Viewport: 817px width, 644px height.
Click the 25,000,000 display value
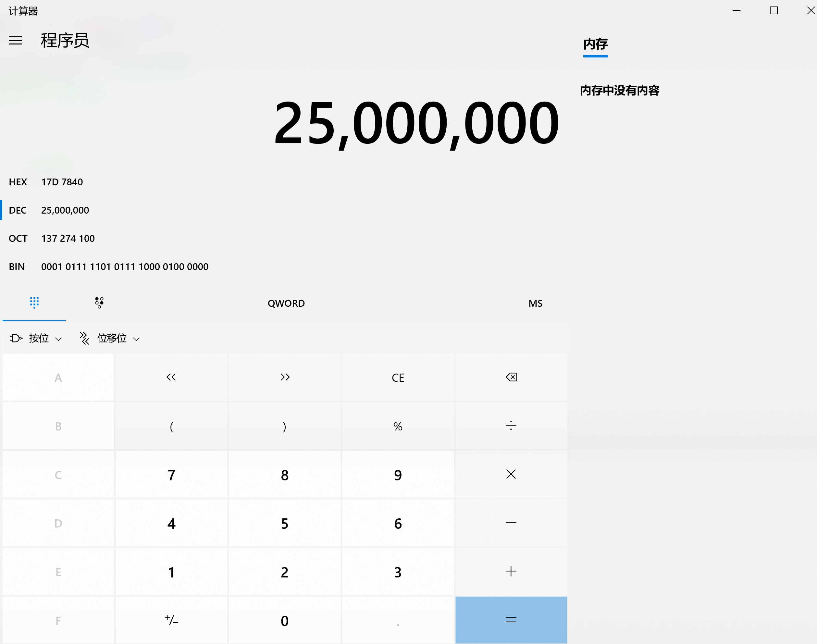click(x=416, y=124)
